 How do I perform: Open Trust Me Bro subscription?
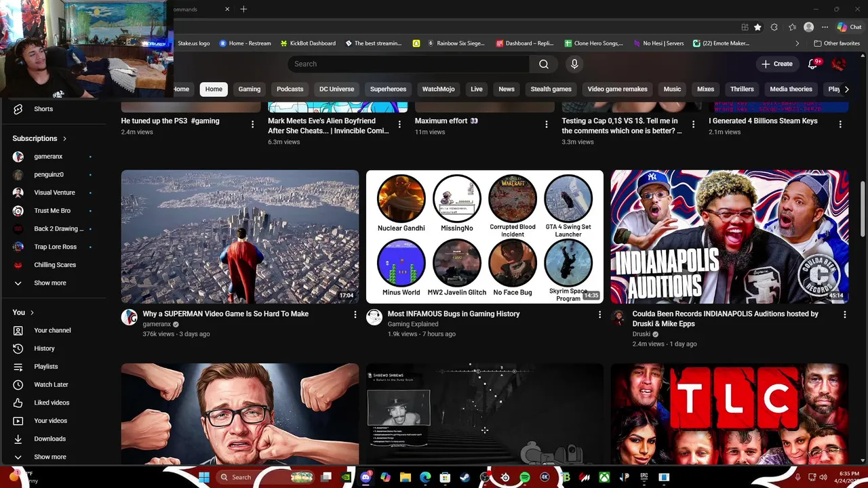[52, 211]
